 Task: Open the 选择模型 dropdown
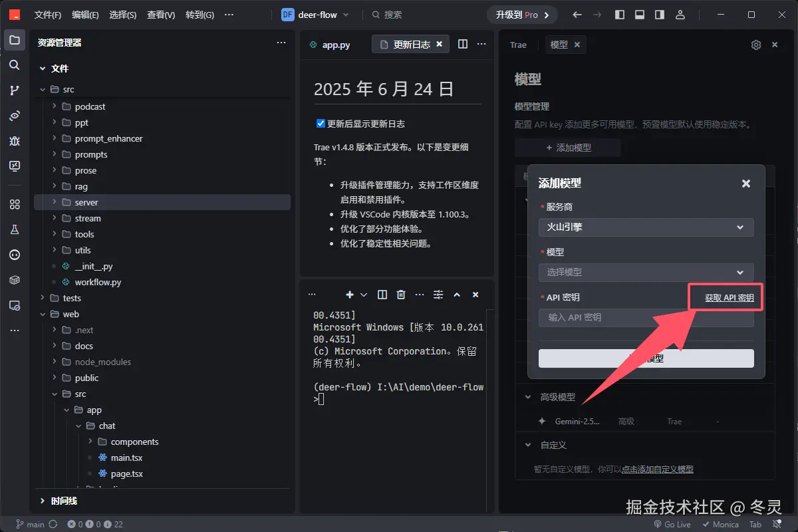tap(645, 272)
